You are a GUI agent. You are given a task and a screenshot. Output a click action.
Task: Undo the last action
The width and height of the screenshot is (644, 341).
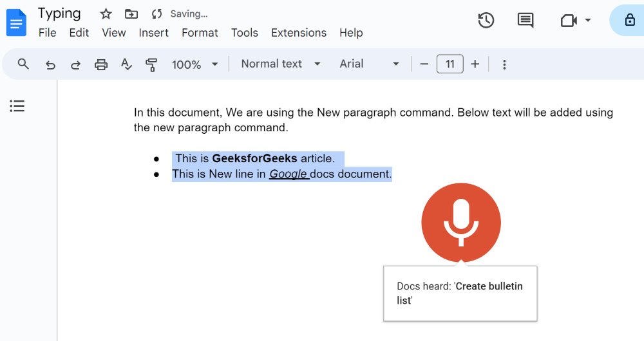tap(50, 64)
